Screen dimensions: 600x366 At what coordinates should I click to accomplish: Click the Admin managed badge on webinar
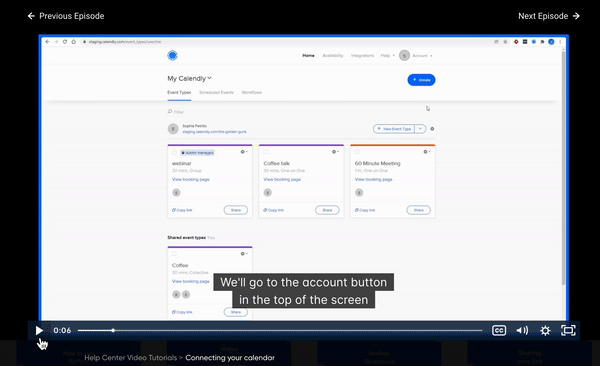click(x=197, y=153)
